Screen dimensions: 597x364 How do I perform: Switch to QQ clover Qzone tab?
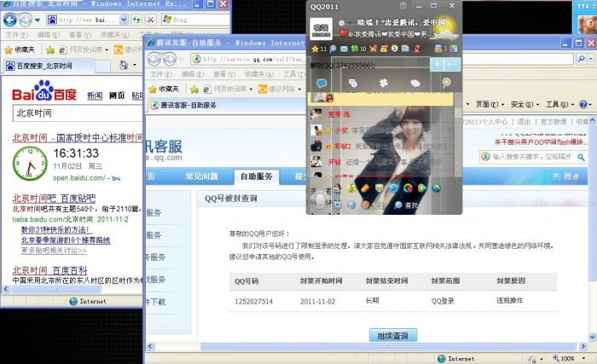click(384, 83)
